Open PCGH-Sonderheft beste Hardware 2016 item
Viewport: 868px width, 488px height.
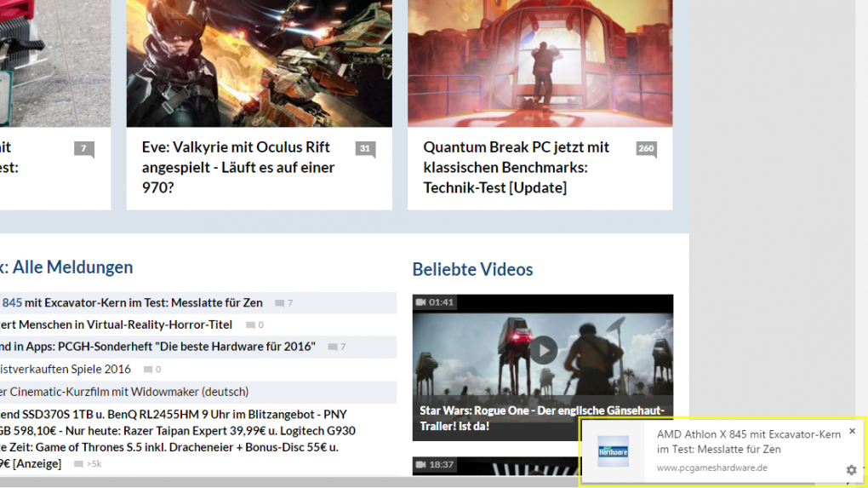(x=157, y=347)
